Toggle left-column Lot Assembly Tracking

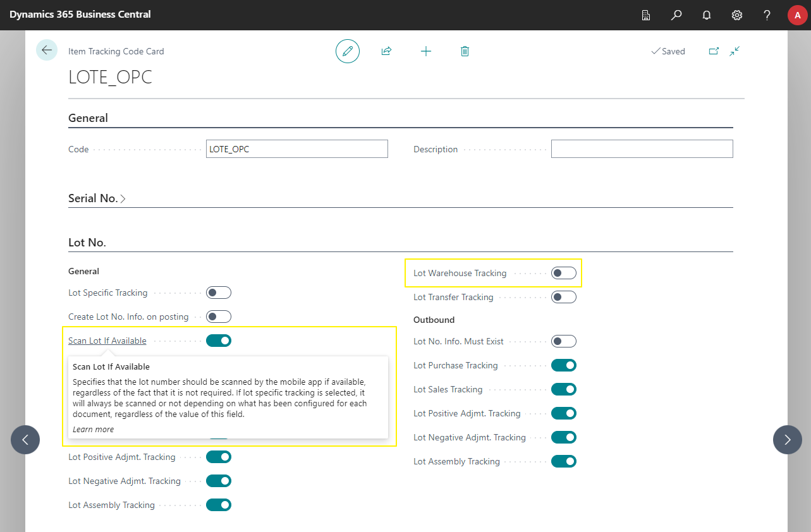click(x=219, y=505)
